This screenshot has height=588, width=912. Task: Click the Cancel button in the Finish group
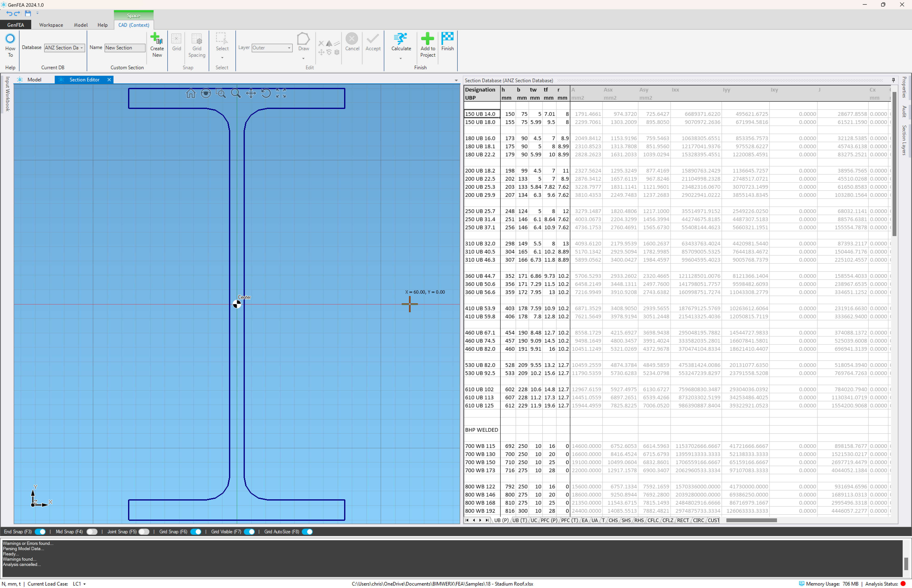coord(351,43)
